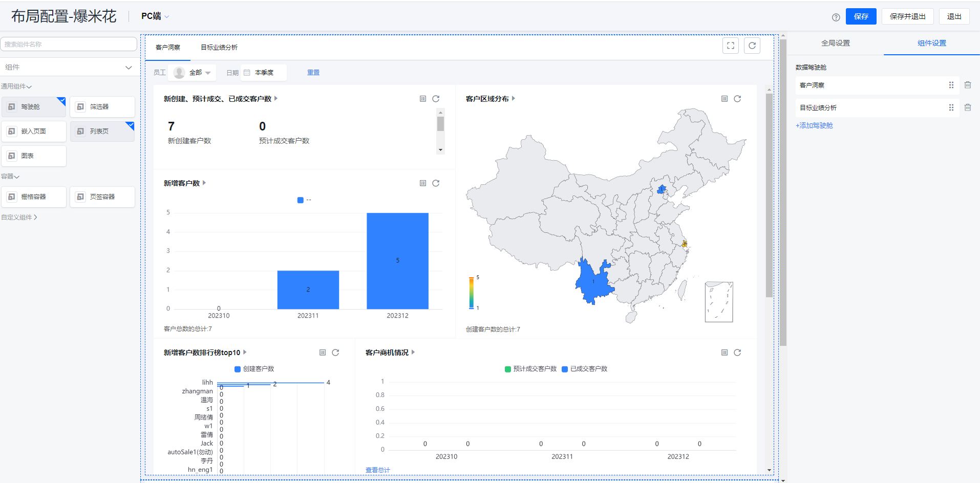
Task: Click the 202312 bar in 新增客户数 chart
Action: (397, 261)
